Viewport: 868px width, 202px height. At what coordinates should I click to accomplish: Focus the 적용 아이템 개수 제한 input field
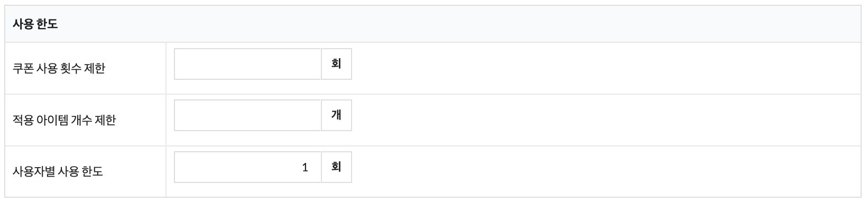click(247, 115)
